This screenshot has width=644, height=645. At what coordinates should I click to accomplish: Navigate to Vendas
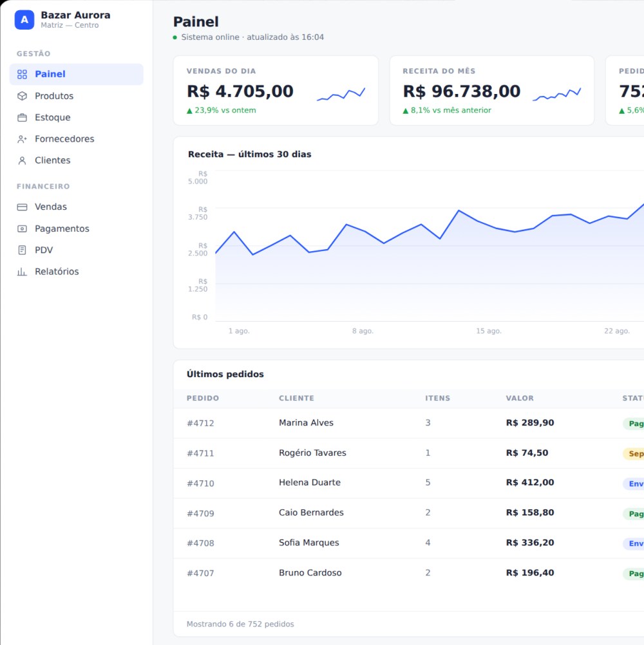click(77, 207)
